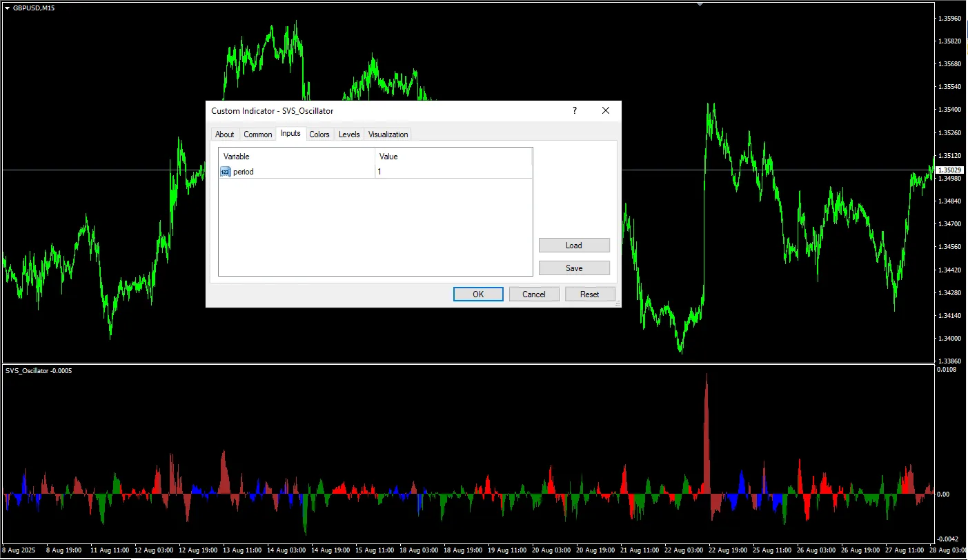Click current price label 1.35029
Screen dimensions: 968x560
(951, 170)
